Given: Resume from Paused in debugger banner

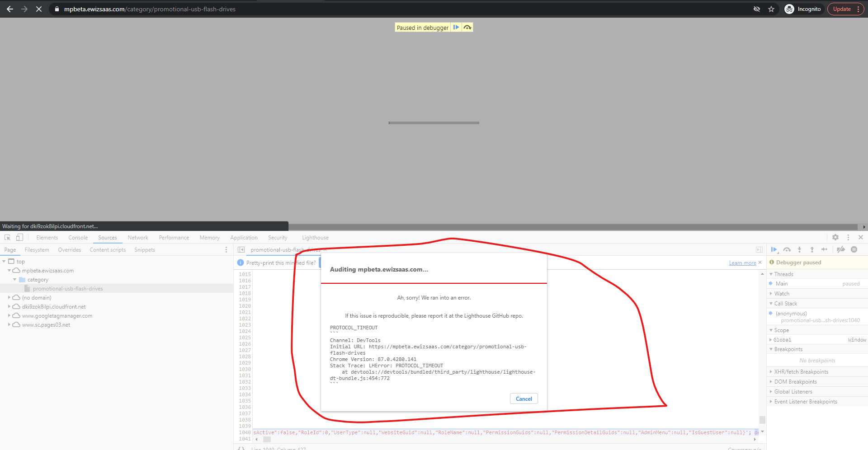Looking at the screenshot, I should tap(456, 27).
